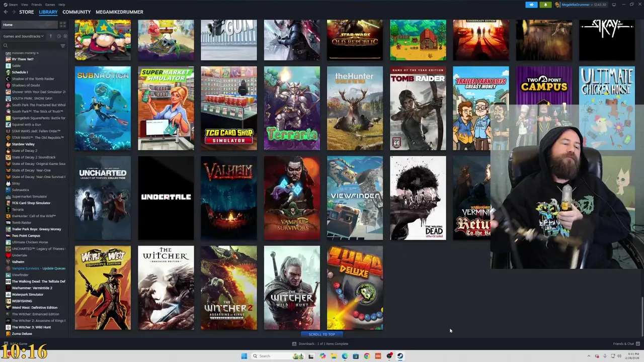Open The Witcher 3 Wild Hunt cover
644x362 pixels.
(x=292, y=288)
